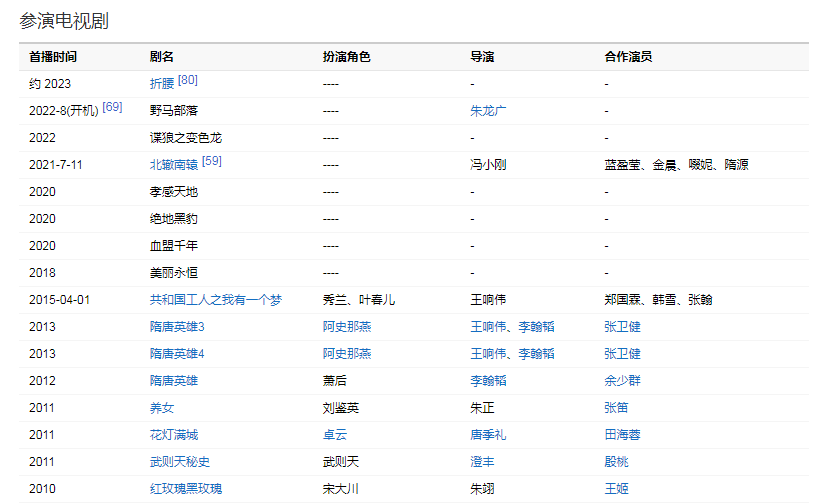This screenshot has height=504, width=830.
Task: Open the 花灯满城 drama link
Action: pyautogui.click(x=174, y=435)
